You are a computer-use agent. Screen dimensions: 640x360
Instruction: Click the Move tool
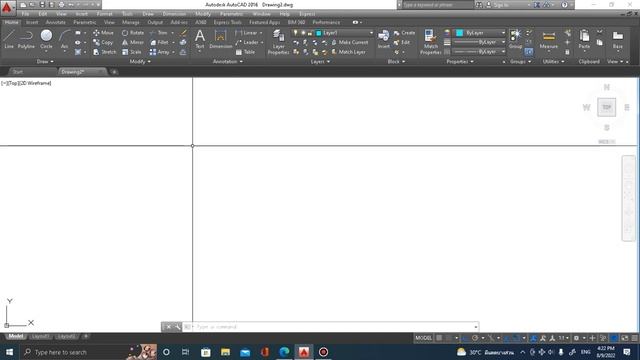pos(103,33)
